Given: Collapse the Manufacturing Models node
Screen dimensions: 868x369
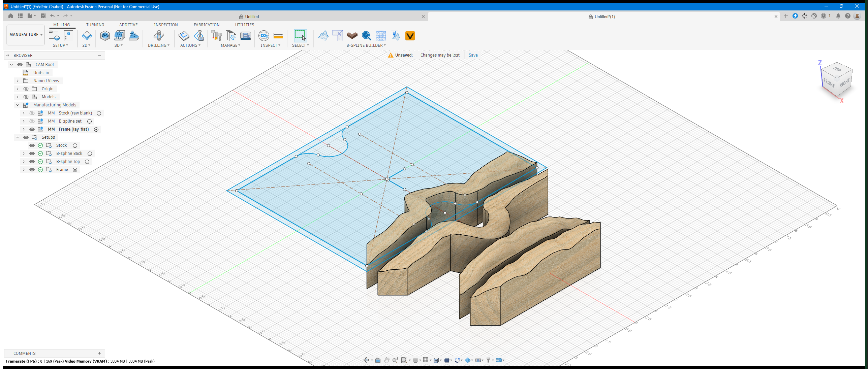Looking at the screenshot, I should pyautogui.click(x=18, y=105).
